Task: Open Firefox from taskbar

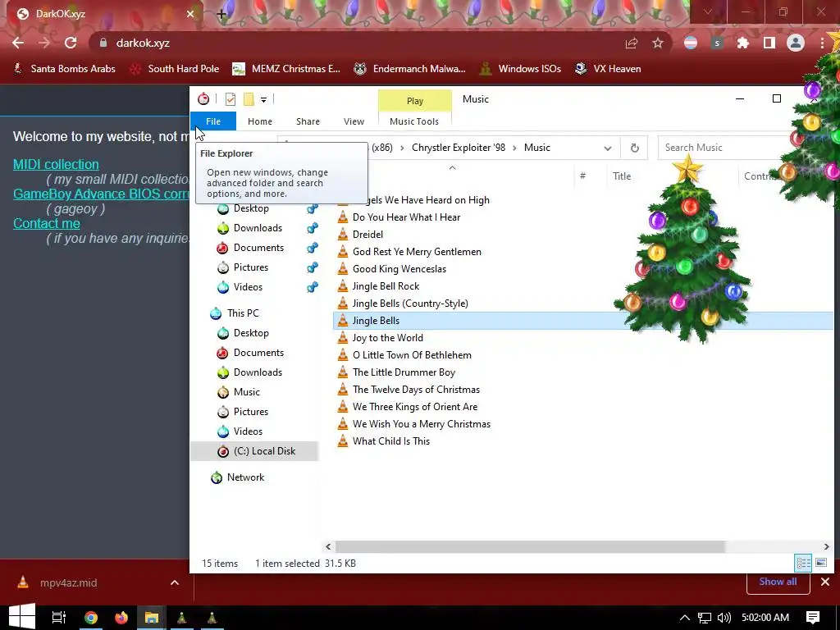Action: click(x=121, y=618)
